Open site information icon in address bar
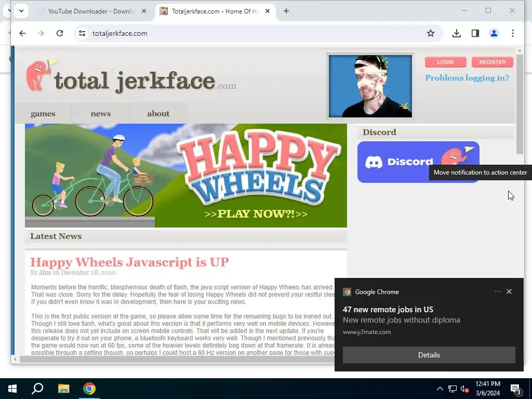 82,33
